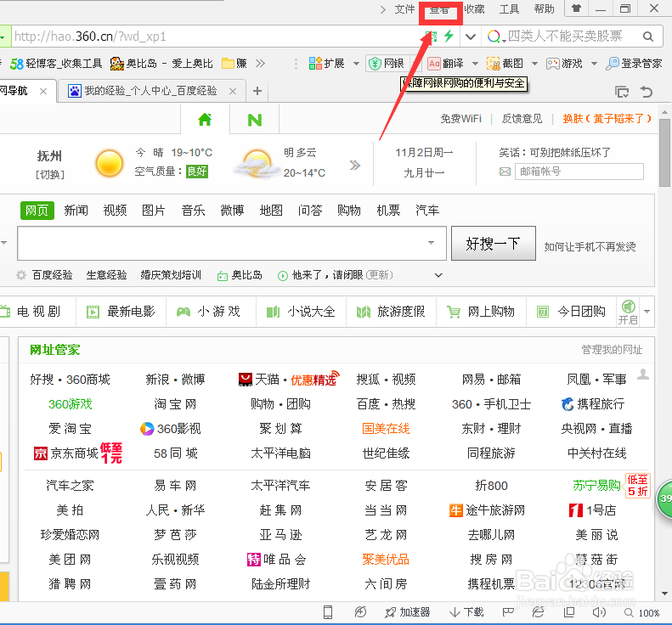Screen dimensions: 672x625
Task: Click the 58 轻博客_收集工具 bookmark
Action: (56, 64)
